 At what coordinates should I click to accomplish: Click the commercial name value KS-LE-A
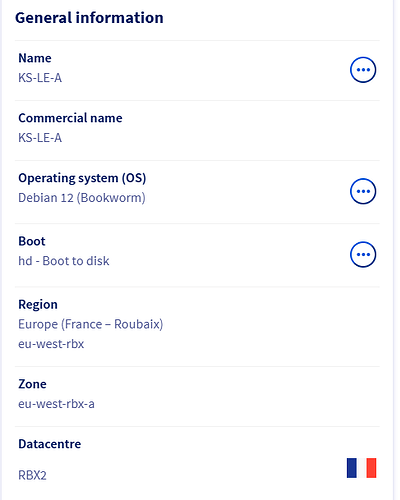[40, 138]
